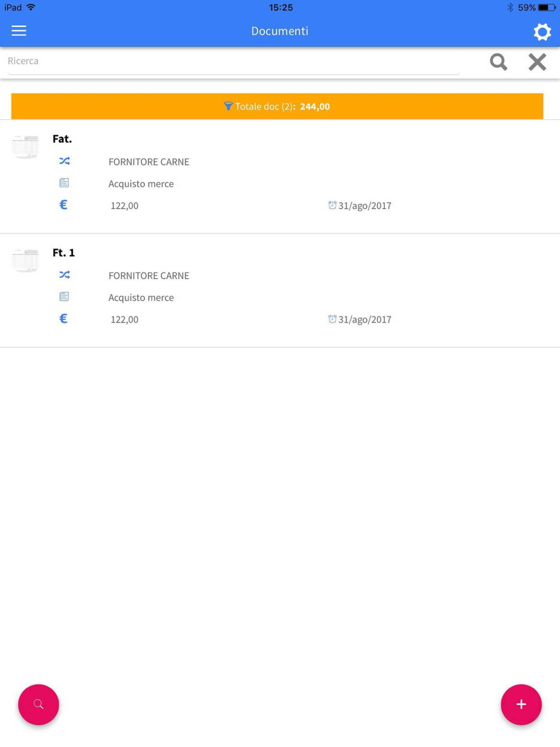Open the Ft. 1 document thumbnail
The width and height of the screenshot is (560, 747).
pyautogui.click(x=25, y=260)
